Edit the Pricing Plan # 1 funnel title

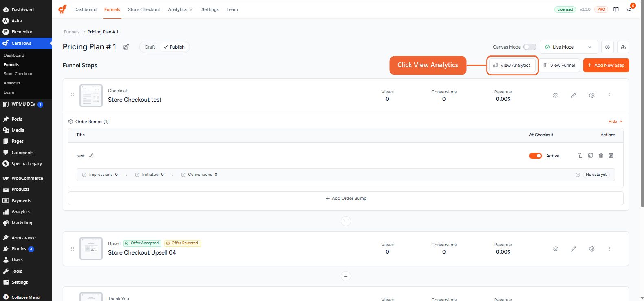point(126,47)
